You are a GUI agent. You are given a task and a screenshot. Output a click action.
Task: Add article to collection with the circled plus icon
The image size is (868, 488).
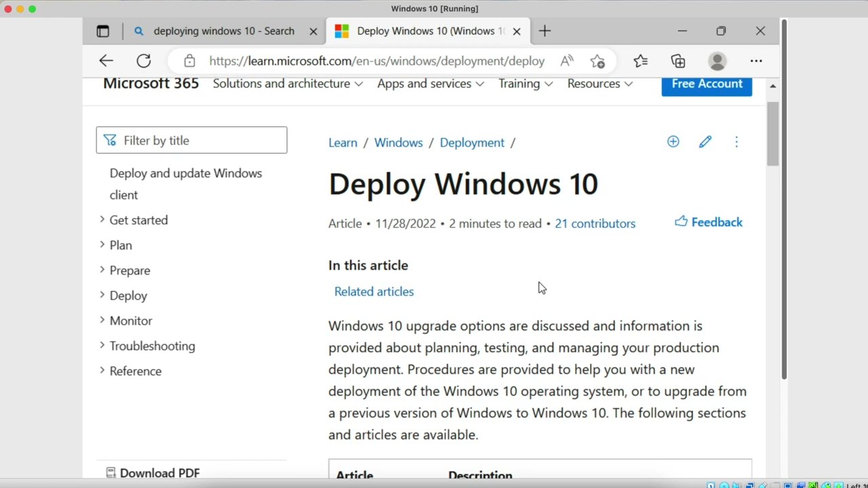tap(673, 142)
